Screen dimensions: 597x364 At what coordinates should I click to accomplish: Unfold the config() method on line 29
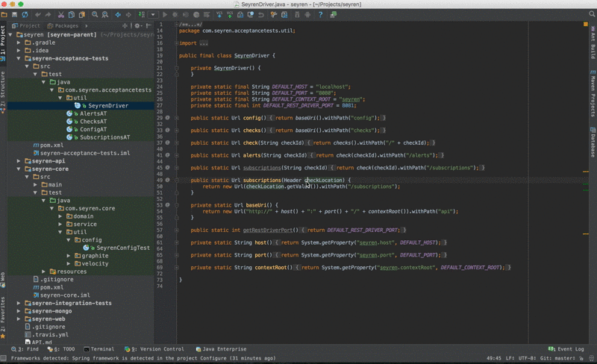coord(177,118)
